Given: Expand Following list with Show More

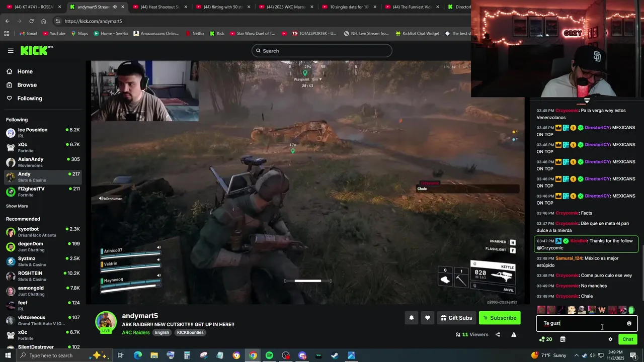Looking at the screenshot, I should pos(17,206).
